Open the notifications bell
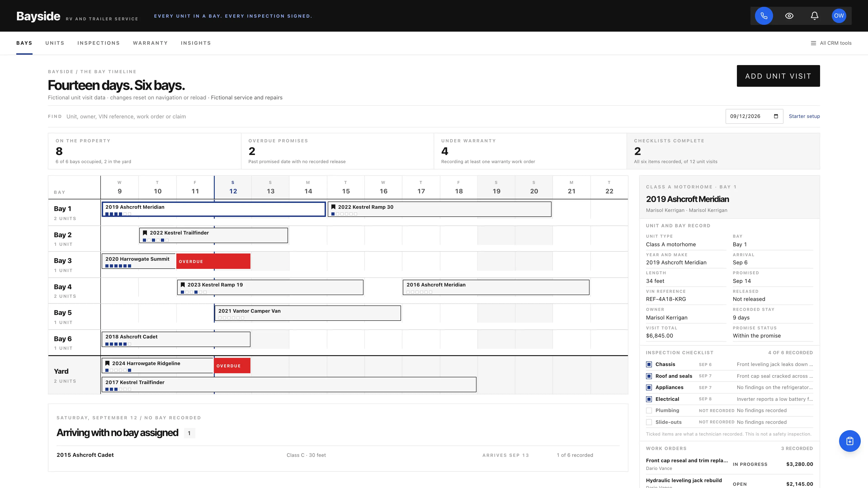 (814, 16)
